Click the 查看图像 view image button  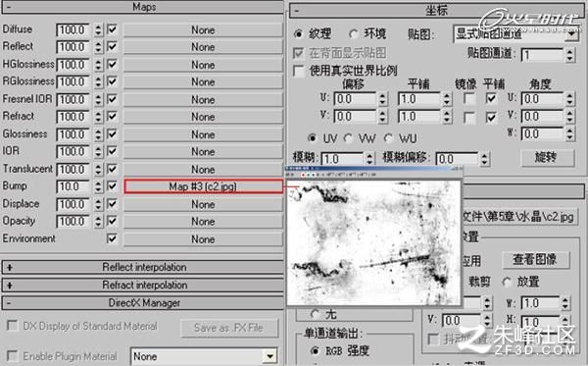pyautogui.click(x=535, y=259)
